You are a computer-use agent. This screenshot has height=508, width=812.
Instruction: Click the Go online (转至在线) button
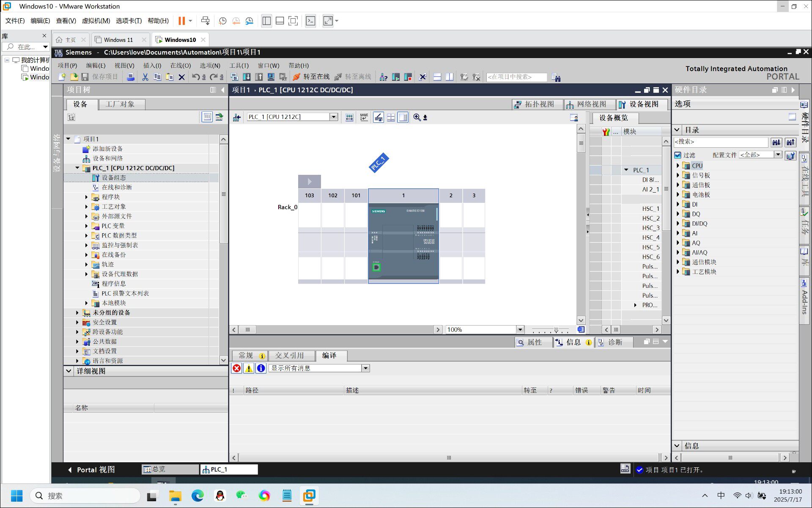click(311, 77)
